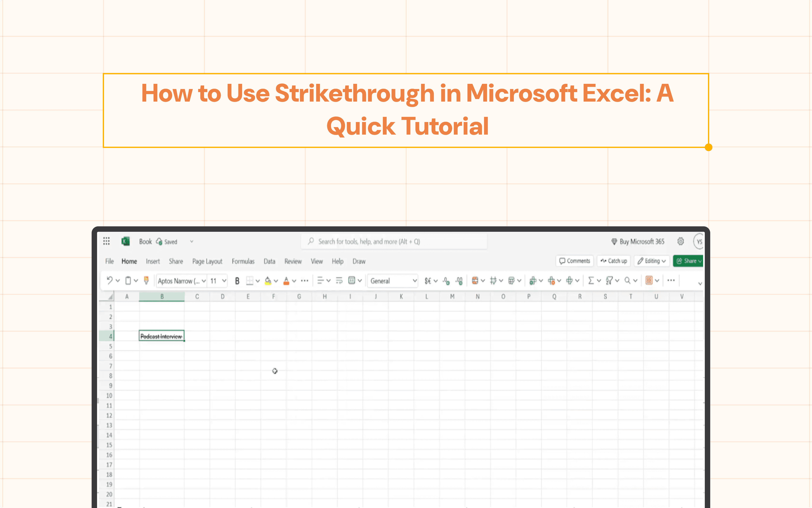The height and width of the screenshot is (508, 812).
Task: Expand the file name dropdown next to Saved
Action: (x=192, y=241)
